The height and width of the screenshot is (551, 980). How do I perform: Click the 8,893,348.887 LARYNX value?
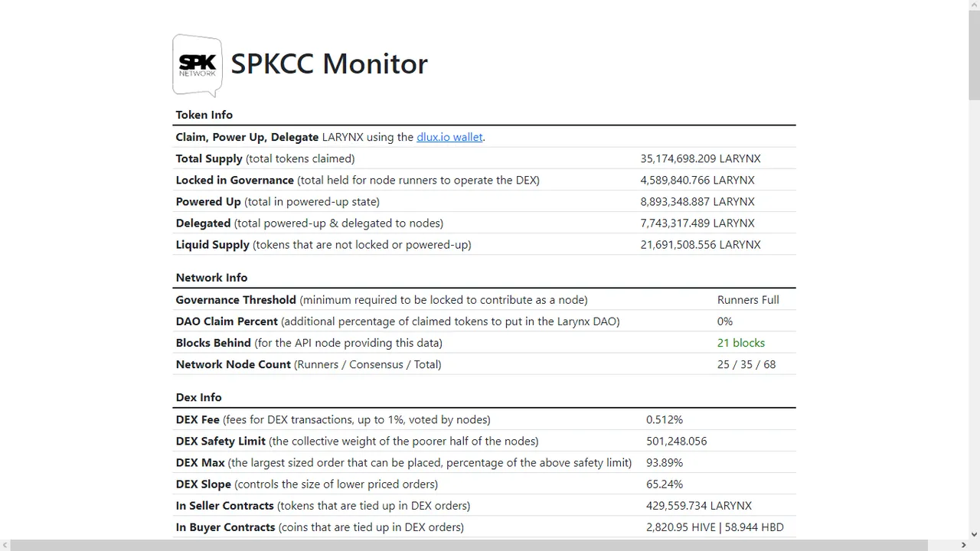pyautogui.click(x=697, y=201)
